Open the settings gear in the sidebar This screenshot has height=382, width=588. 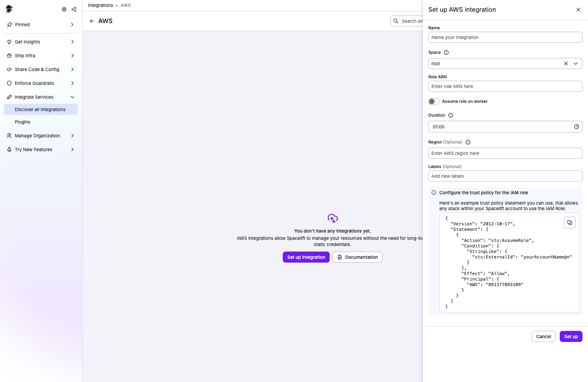click(x=64, y=9)
